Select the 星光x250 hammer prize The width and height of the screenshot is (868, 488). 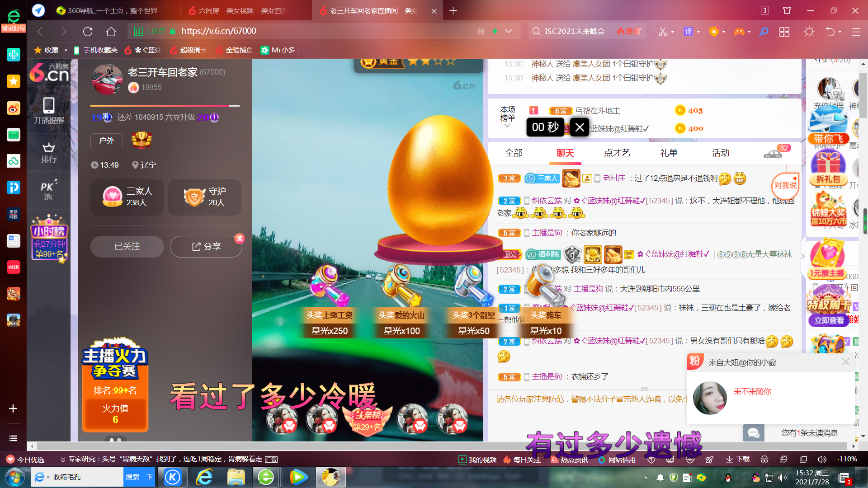pos(330,301)
